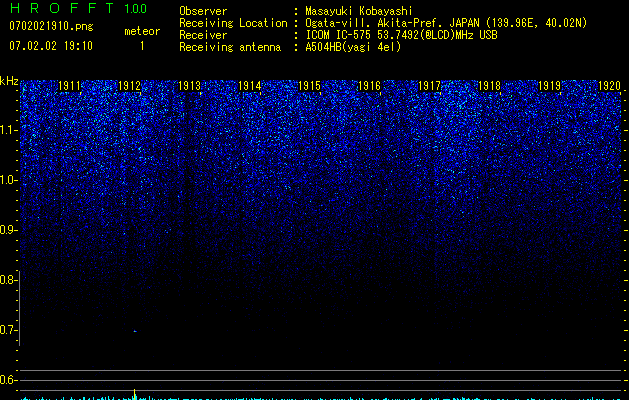This screenshot has width=629, height=400.
Task: Click the 1915 time marker
Action: point(309,85)
